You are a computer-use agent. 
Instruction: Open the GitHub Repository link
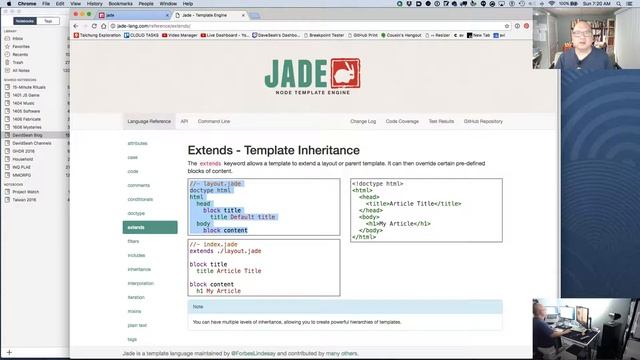click(483, 122)
